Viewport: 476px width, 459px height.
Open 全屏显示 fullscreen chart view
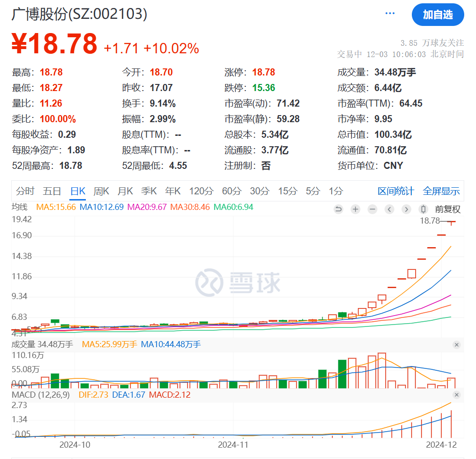(441, 191)
